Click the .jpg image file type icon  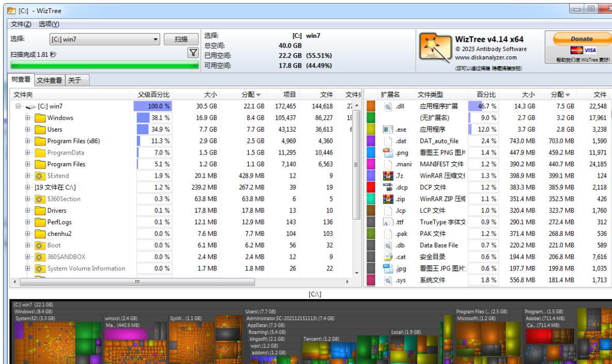[x=388, y=268]
